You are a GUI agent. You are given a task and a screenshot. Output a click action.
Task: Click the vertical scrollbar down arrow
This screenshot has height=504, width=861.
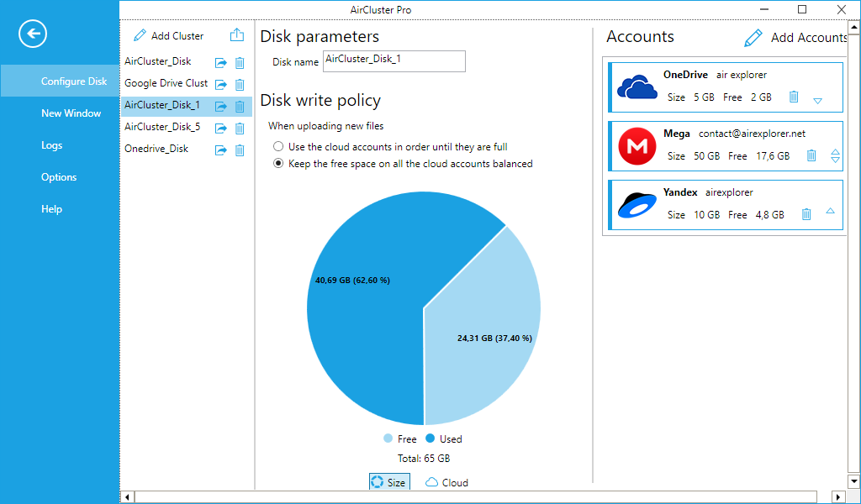(853, 482)
